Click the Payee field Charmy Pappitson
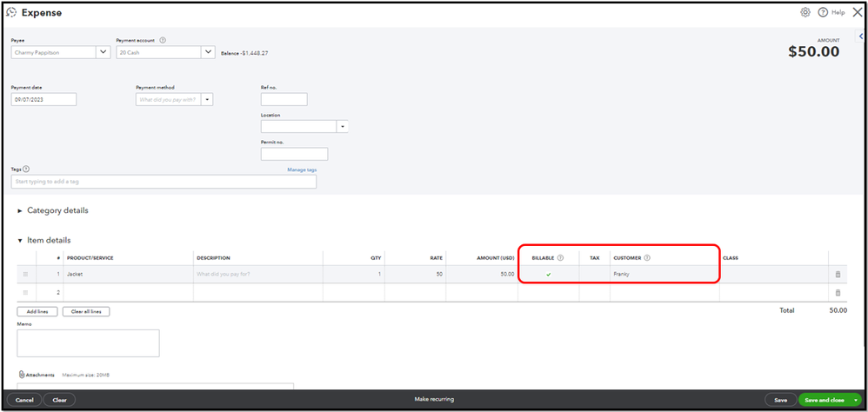This screenshot has width=868, height=412. tap(54, 52)
